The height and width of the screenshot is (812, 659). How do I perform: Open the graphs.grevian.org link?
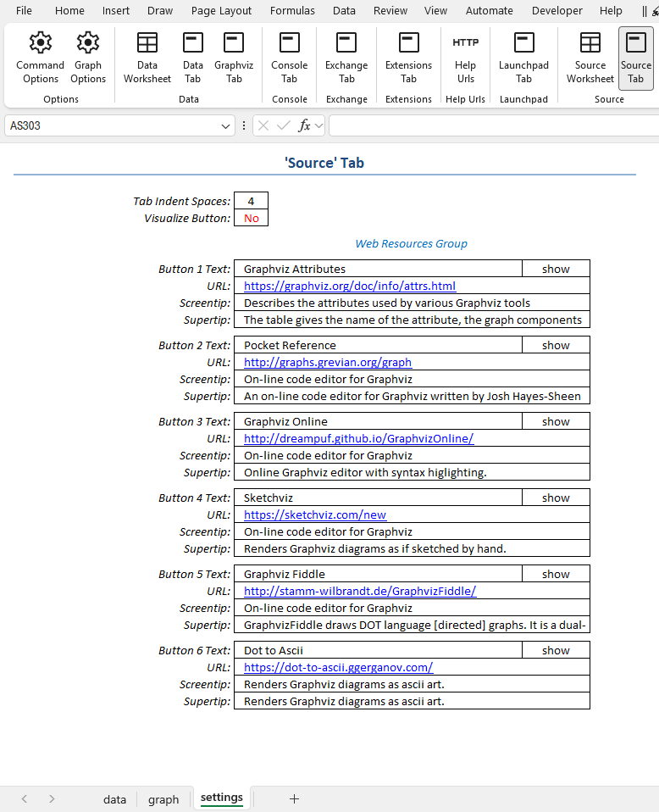click(328, 362)
